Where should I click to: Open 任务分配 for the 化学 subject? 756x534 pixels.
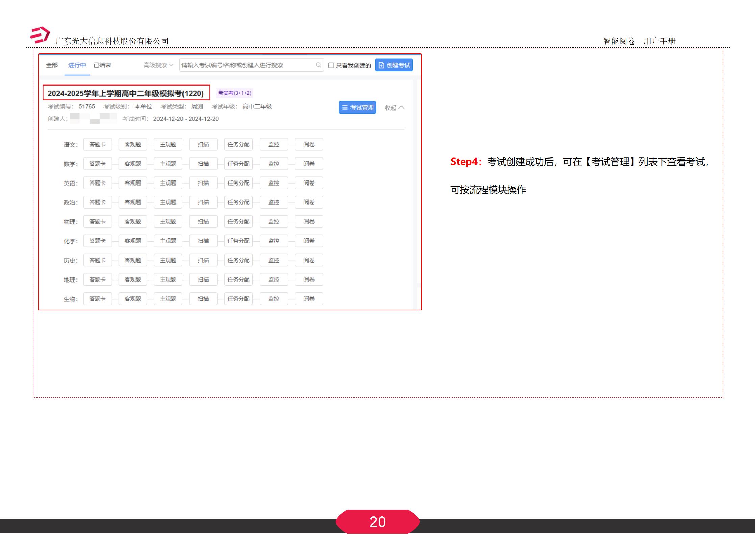tap(239, 241)
